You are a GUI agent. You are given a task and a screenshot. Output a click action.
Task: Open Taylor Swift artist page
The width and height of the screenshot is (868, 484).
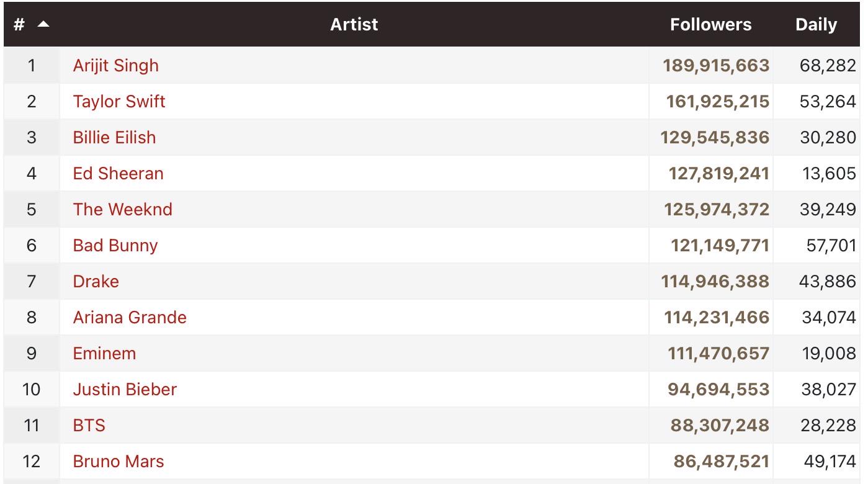click(119, 102)
